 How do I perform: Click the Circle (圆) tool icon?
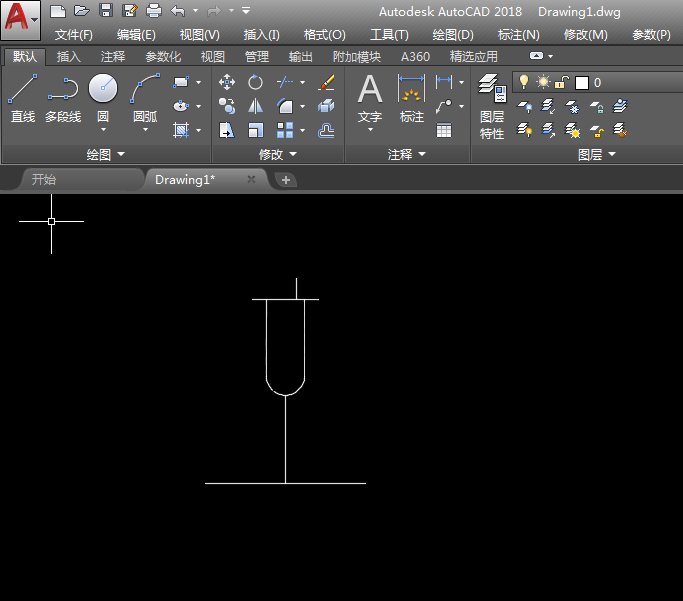[x=103, y=90]
